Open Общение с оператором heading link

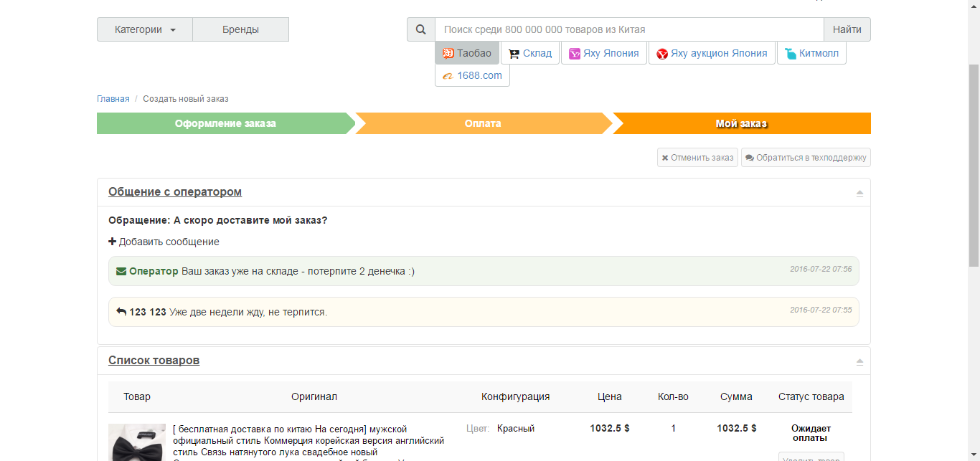tap(175, 192)
